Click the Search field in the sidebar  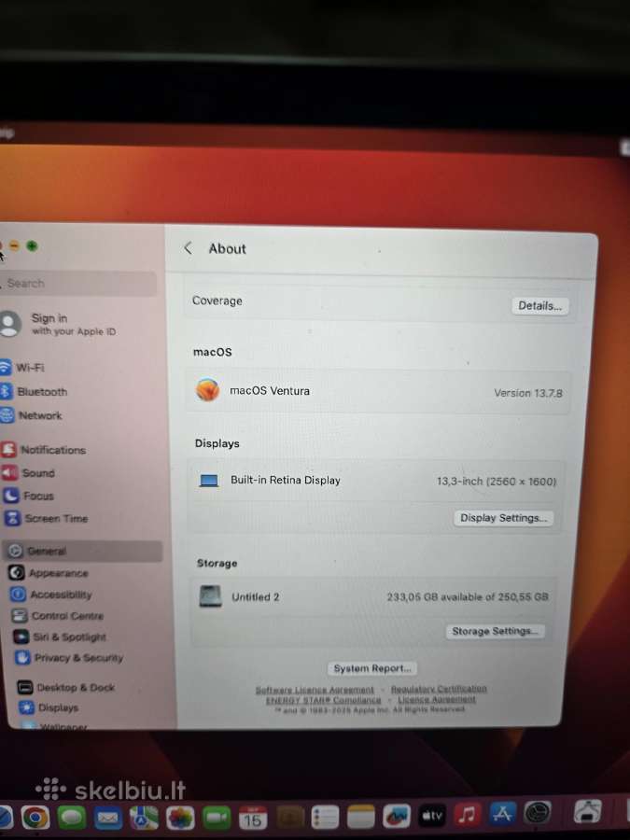[78, 284]
